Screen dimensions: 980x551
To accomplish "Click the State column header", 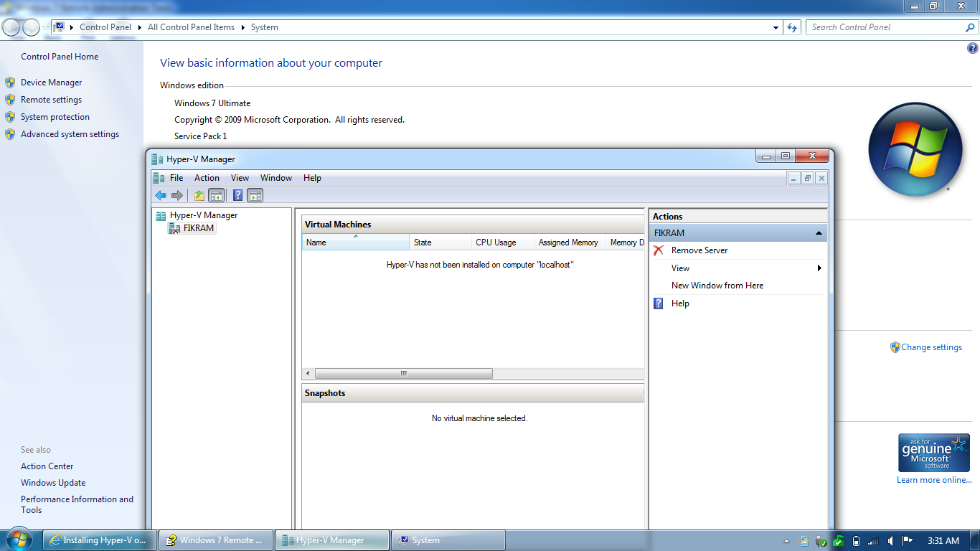I will [x=440, y=242].
